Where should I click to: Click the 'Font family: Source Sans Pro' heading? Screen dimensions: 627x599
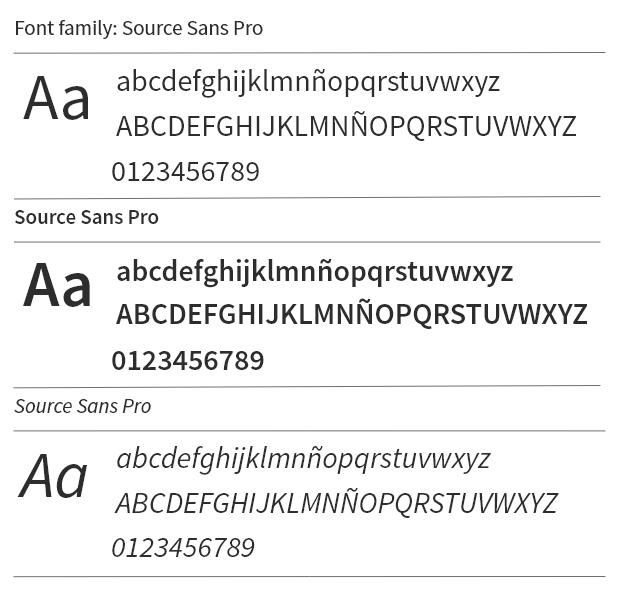click(139, 28)
